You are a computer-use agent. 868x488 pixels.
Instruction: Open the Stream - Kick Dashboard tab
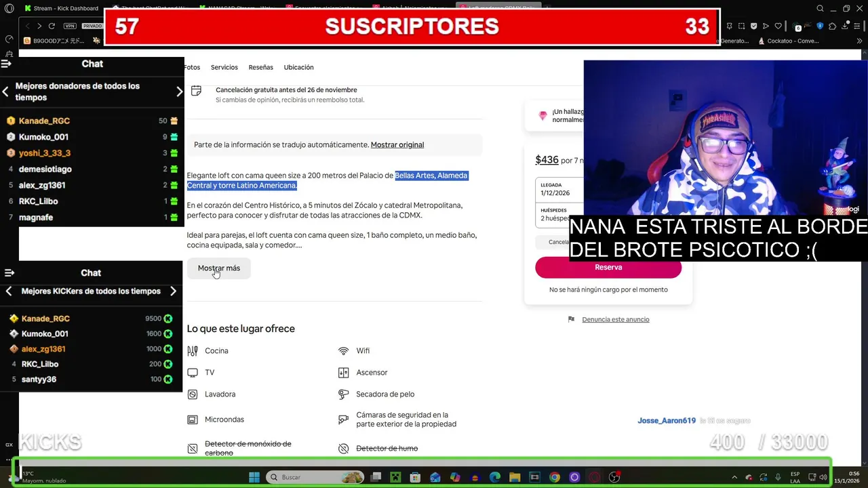[60, 8]
